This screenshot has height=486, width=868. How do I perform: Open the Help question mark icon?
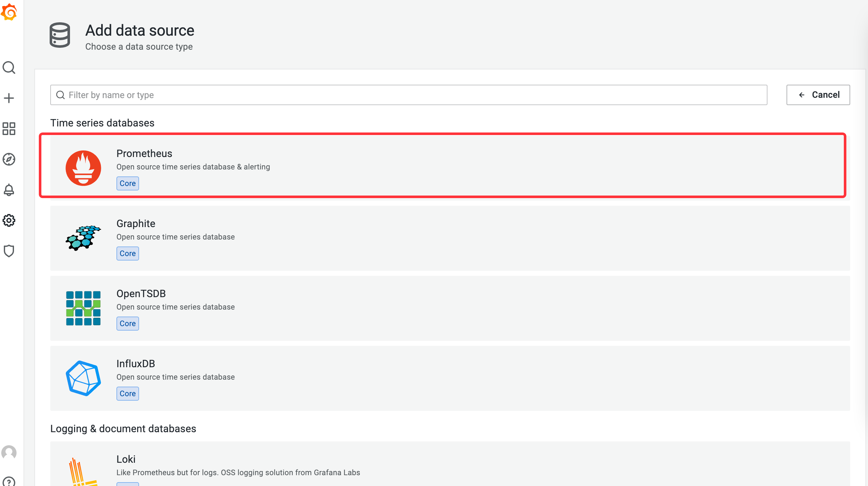tap(9, 482)
